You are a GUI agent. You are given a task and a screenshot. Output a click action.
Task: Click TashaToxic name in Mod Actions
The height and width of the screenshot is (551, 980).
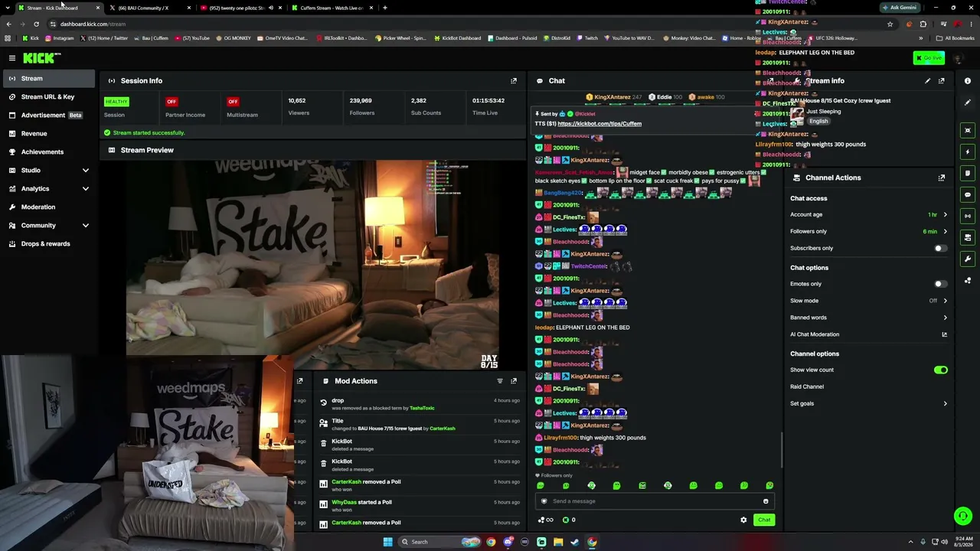422,408
